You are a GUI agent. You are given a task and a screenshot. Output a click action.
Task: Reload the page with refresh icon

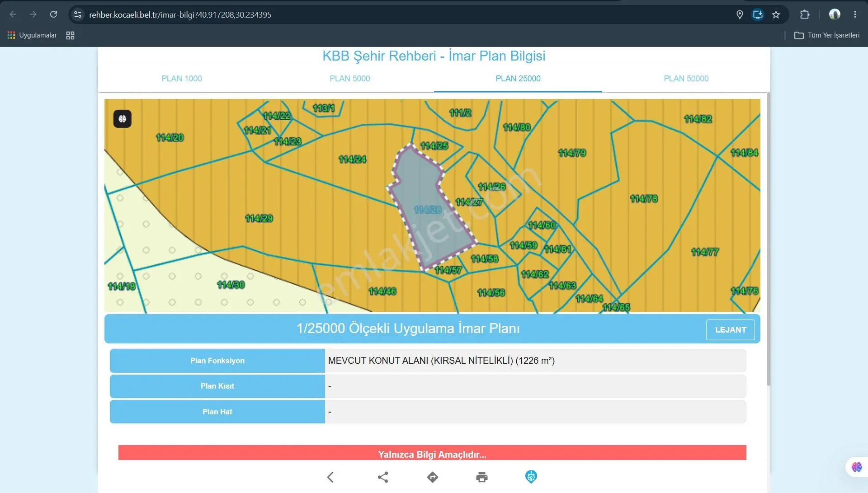tap(53, 14)
